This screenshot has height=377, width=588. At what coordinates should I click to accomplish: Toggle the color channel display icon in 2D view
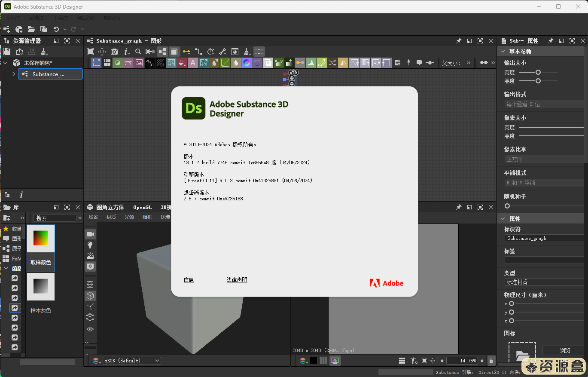(x=335, y=361)
